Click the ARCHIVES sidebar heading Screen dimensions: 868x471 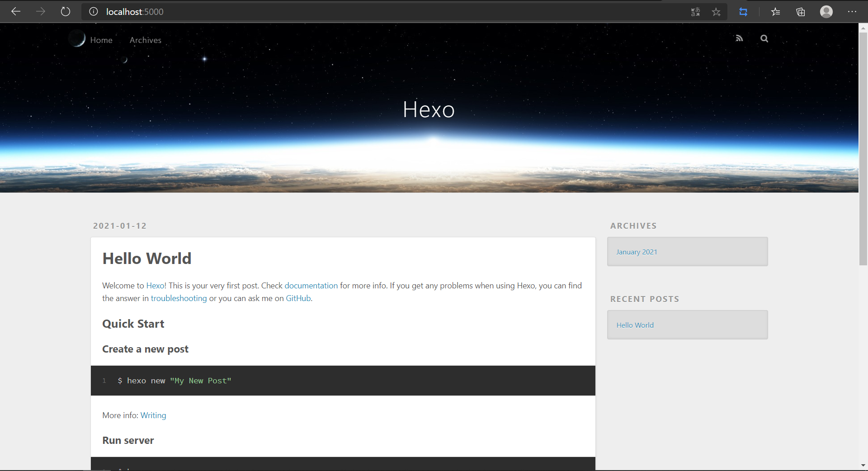pyautogui.click(x=633, y=226)
